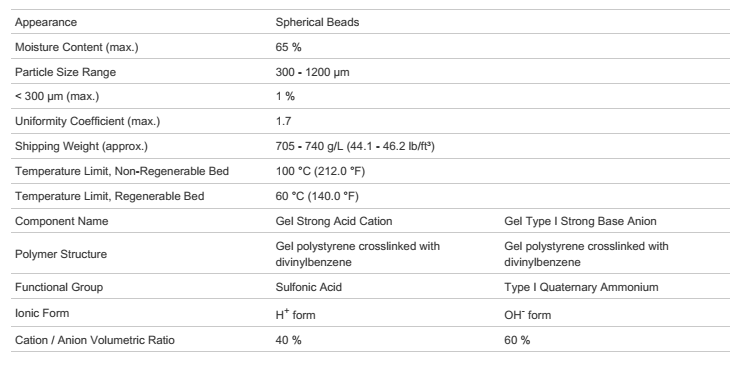The height and width of the screenshot is (366, 754).
Task: Select the 100 °C (212.0 °F) value
Action: [320, 171]
